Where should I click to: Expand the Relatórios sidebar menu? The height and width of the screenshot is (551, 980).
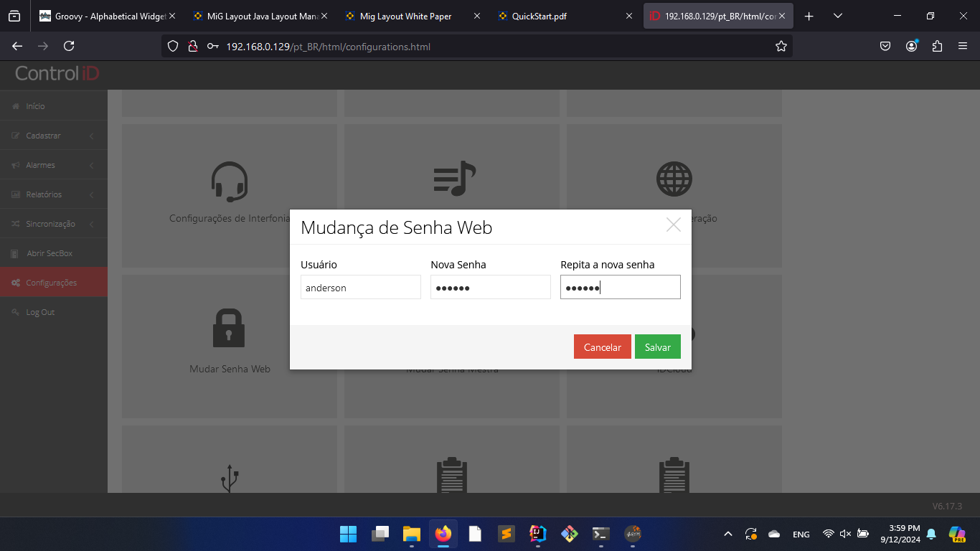pyautogui.click(x=44, y=194)
